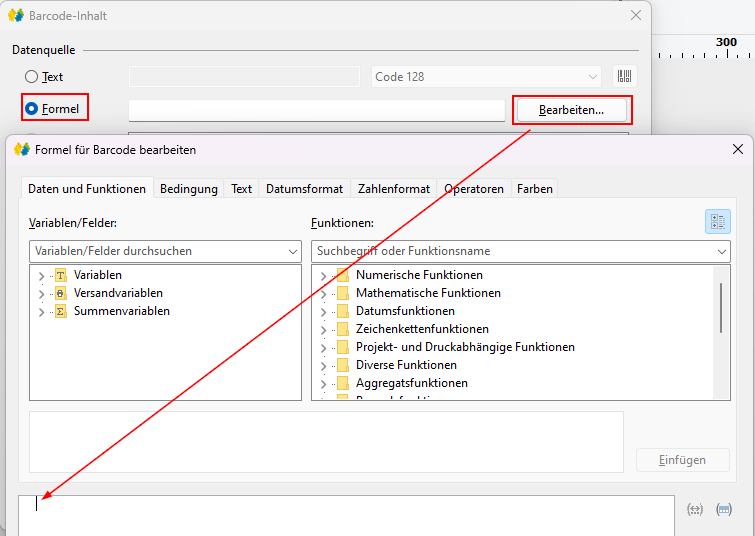Click the Versandvariablen tree icon
Image resolution: width=755 pixels, height=536 pixels.
[60, 293]
